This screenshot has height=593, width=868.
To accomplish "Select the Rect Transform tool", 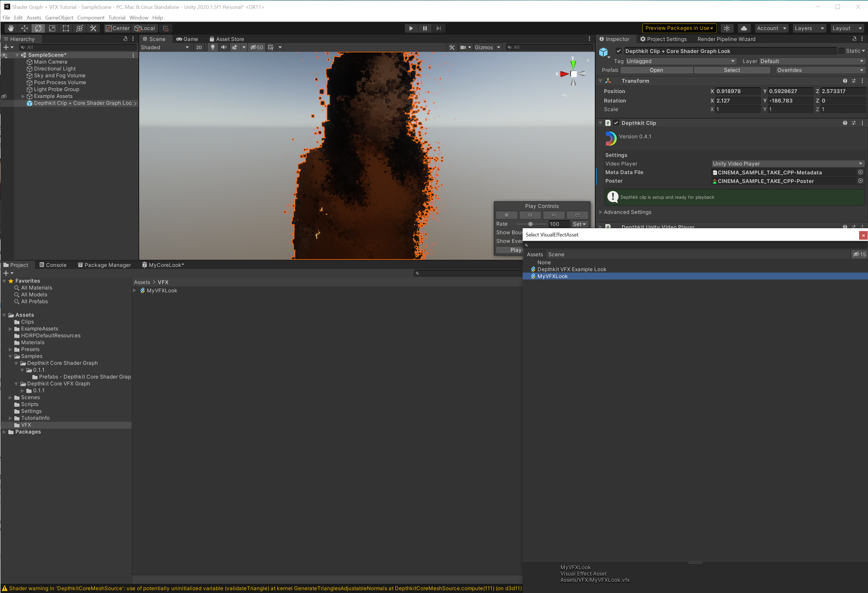I will pyautogui.click(x=66, y=28).
